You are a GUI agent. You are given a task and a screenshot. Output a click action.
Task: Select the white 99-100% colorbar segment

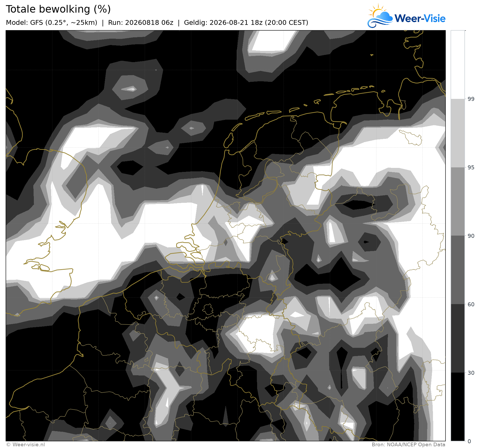coord(458,64)
